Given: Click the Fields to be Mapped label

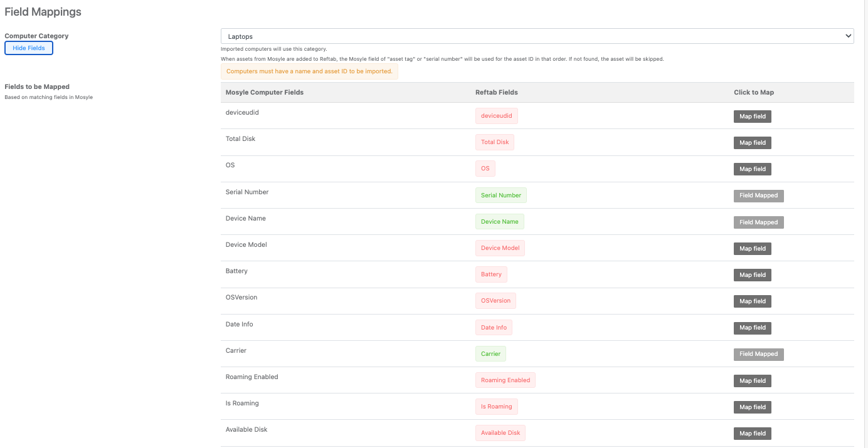Looking at the screenshot, I should click(x=37, y=86).
